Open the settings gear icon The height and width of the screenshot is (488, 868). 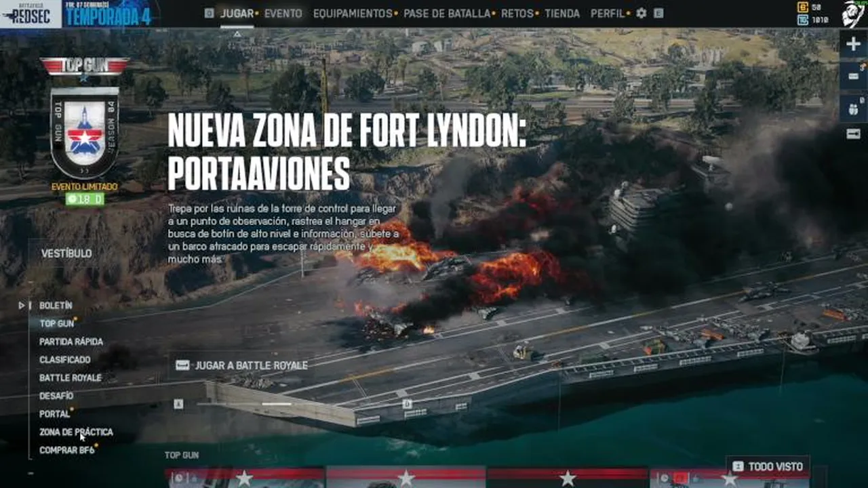[x=641, y=13]
